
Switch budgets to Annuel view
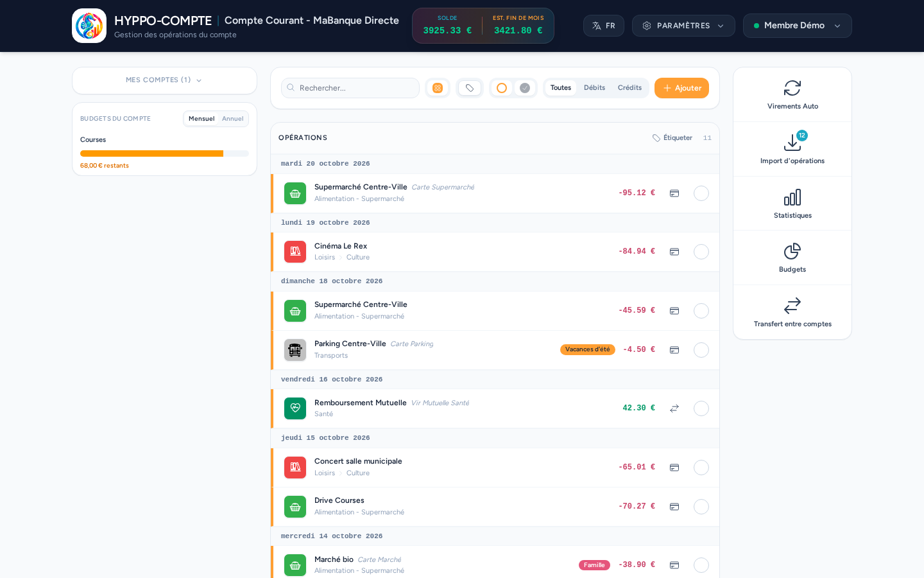pyautogui.click(x=233, y=119)
